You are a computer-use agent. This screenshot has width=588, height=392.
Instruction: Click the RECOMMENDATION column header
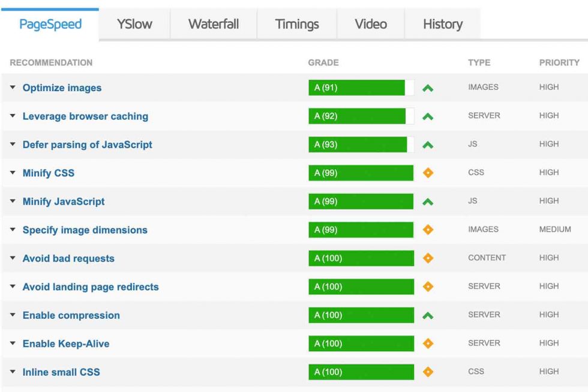click(x=51, y=62)
